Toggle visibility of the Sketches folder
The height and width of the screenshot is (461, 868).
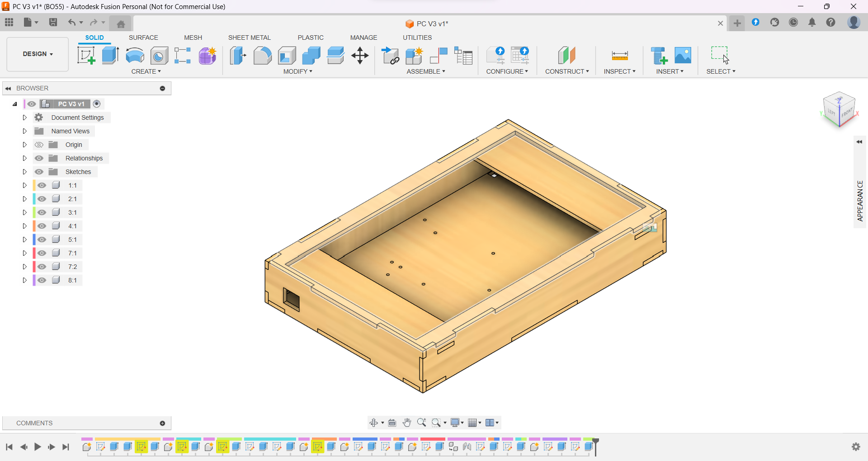39,172
